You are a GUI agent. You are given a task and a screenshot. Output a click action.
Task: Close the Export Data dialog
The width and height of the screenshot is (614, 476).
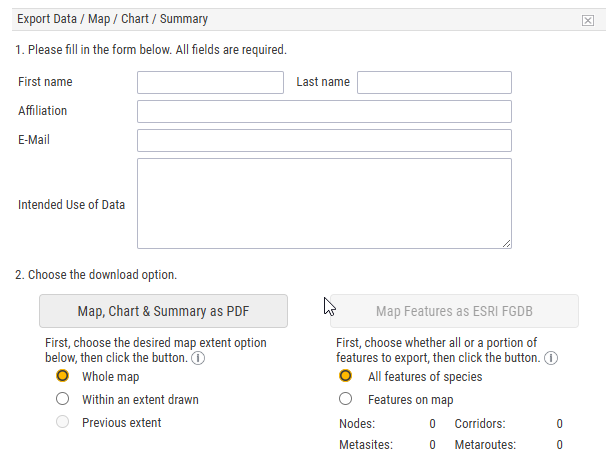(x=587, y=20)
